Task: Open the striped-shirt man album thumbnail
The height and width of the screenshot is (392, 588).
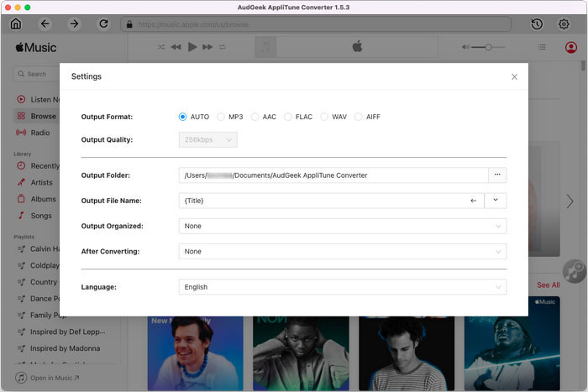Action: [x=407, y=353]
